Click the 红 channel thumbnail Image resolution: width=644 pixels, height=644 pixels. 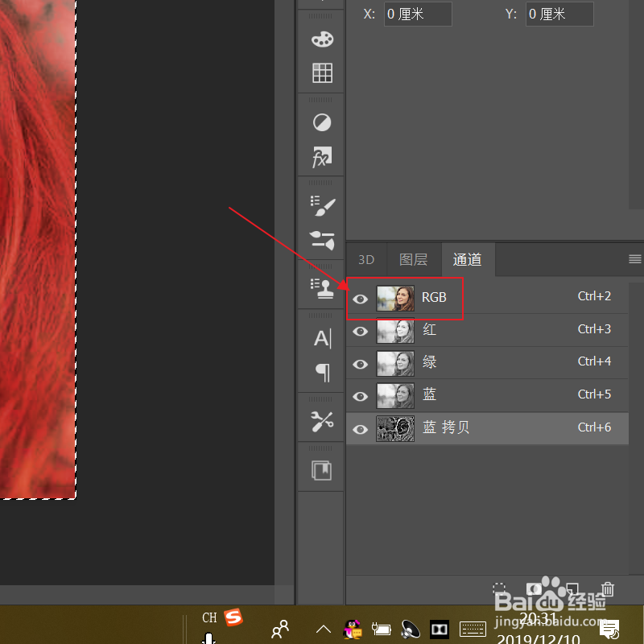[395, 331]
